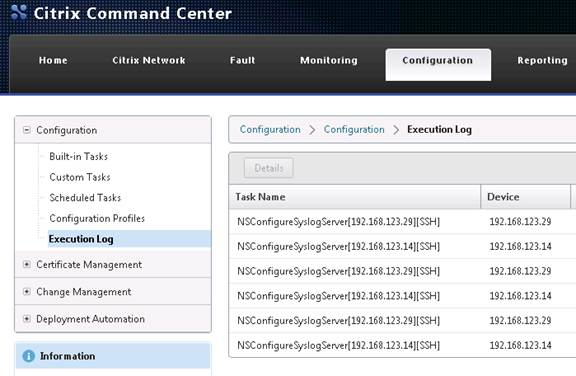576x376 pixels.
Task: Open Built-in Tasks in sidebar
Action: tap(79, 156)
